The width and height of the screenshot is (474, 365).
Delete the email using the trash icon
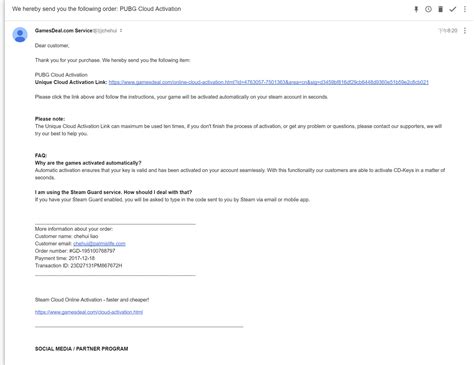point(440,9)
